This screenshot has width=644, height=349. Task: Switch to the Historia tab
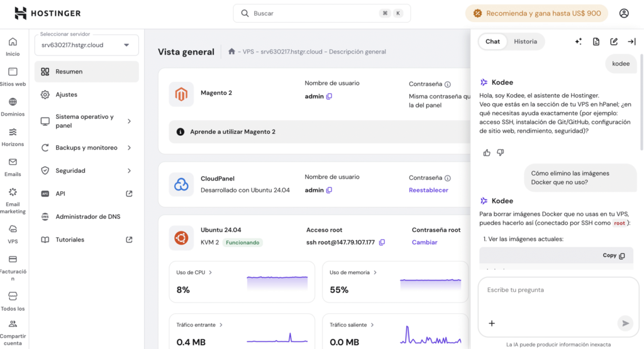tap(525, 42)
